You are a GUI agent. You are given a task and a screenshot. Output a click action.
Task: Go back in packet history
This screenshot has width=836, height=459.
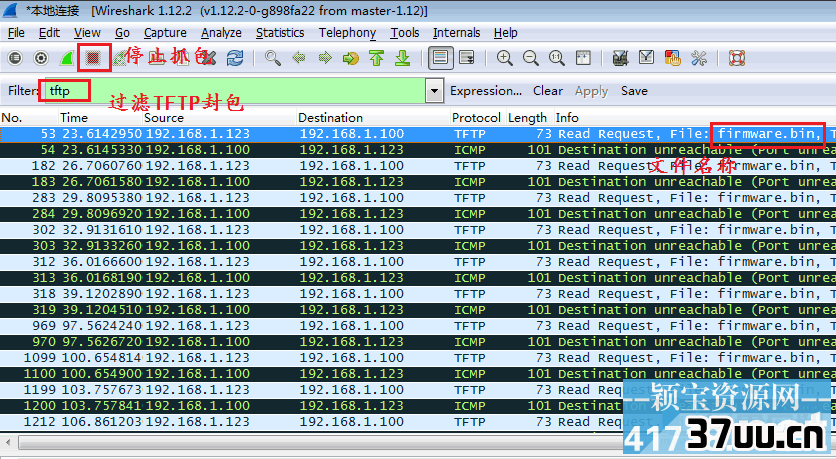point(299,58)
